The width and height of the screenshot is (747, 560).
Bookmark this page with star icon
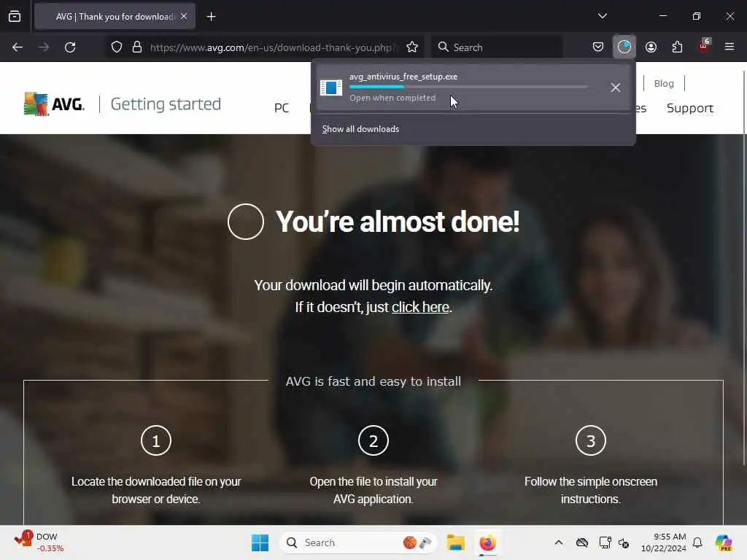[x=412, y=47]
